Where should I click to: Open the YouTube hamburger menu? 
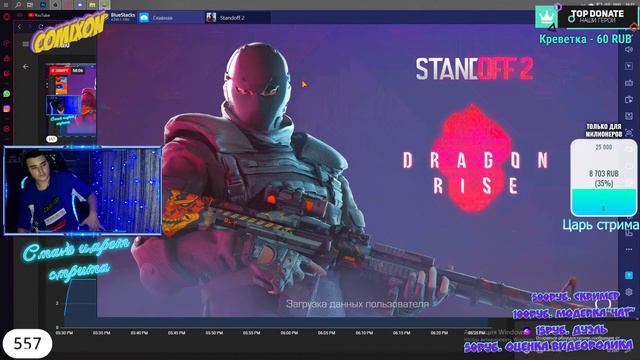[x=26, y=44]
